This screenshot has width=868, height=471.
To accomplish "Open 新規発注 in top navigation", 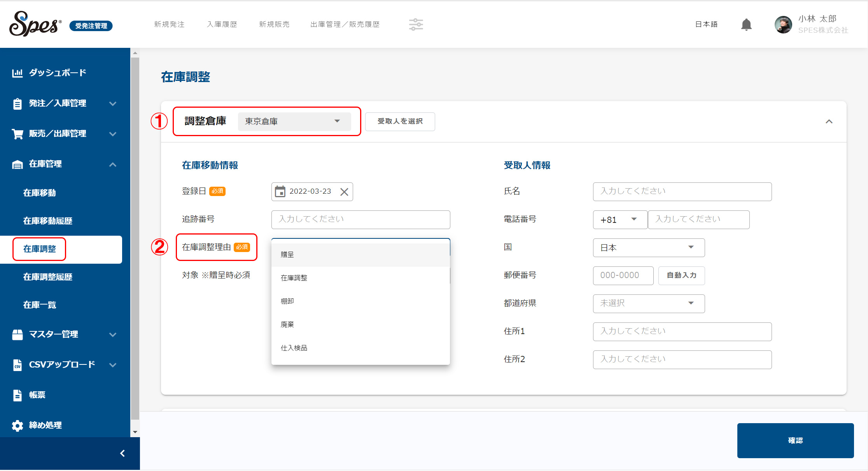I will coord(169,25).
